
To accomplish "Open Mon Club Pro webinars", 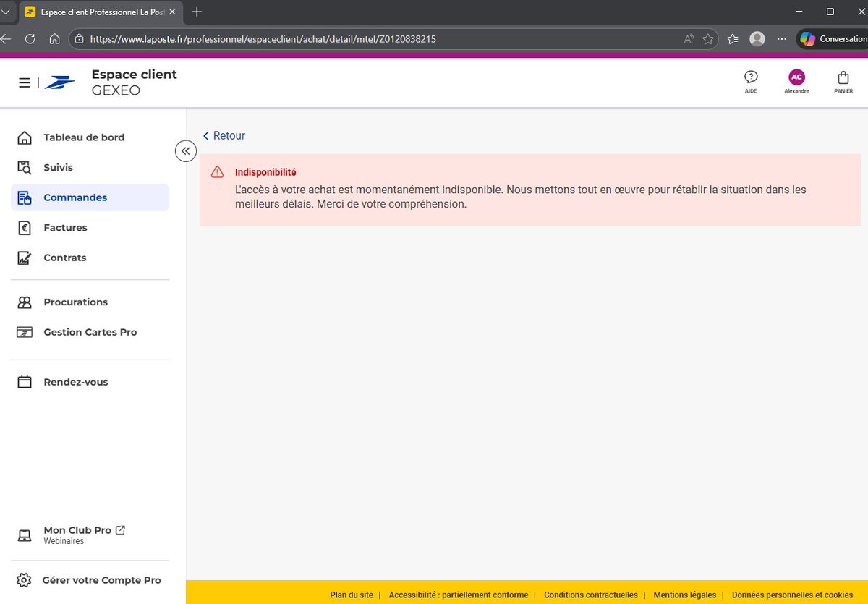I will click(77, 529).
